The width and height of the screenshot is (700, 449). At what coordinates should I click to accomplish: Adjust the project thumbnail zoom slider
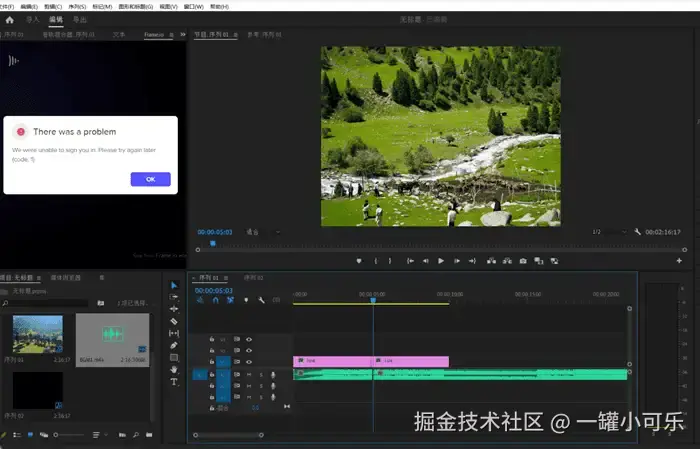68,435
